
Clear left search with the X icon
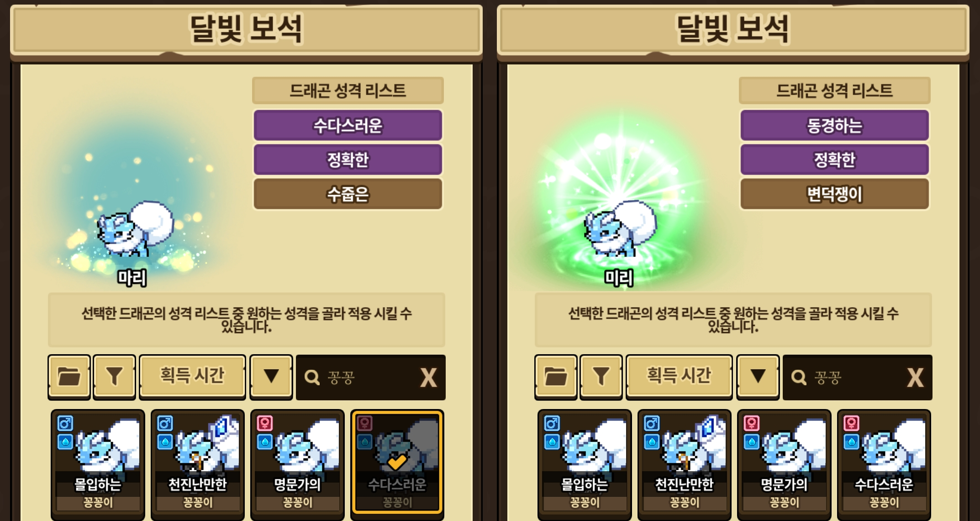428,378
